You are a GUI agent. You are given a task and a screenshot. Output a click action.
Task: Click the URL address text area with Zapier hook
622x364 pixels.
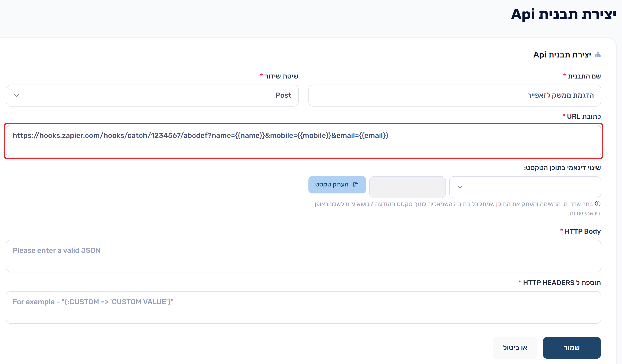click(303, 141)
